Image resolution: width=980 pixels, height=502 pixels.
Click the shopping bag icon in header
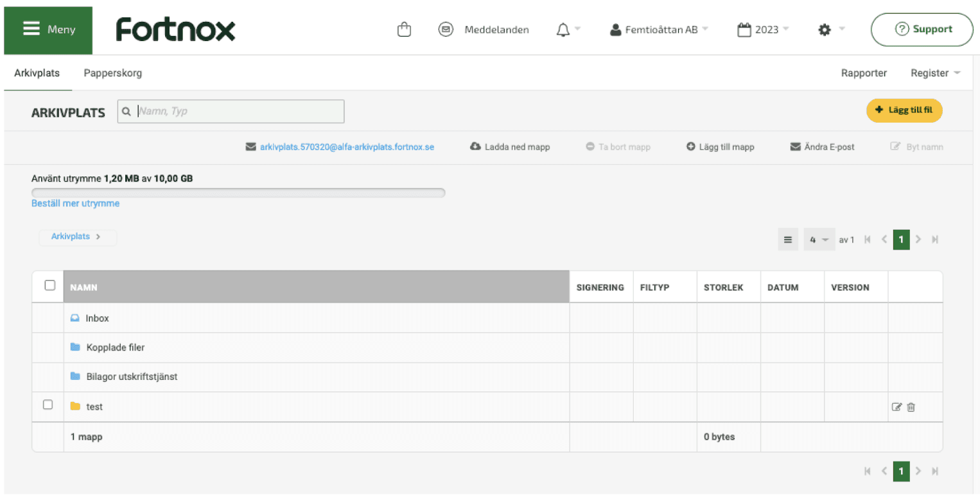[404, 30]
